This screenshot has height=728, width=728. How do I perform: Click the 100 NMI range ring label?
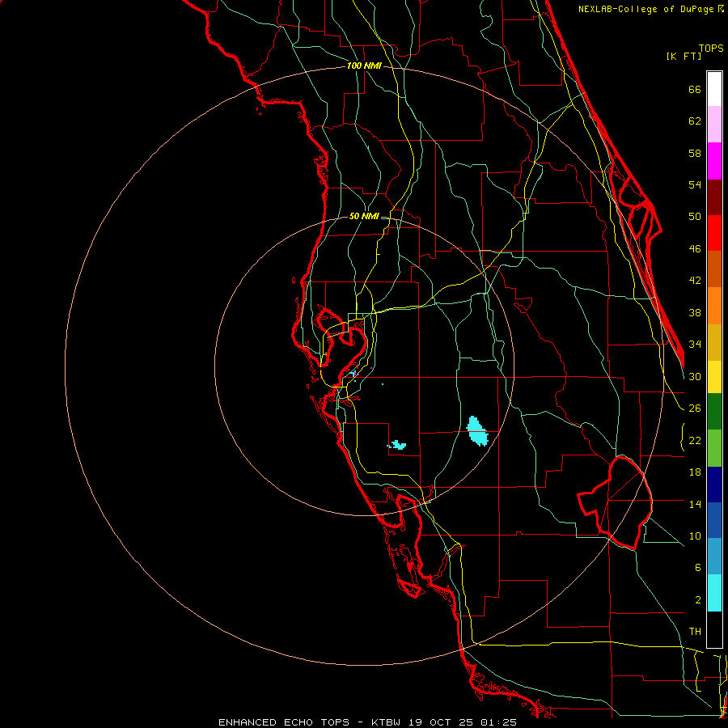tap(364, 66)
